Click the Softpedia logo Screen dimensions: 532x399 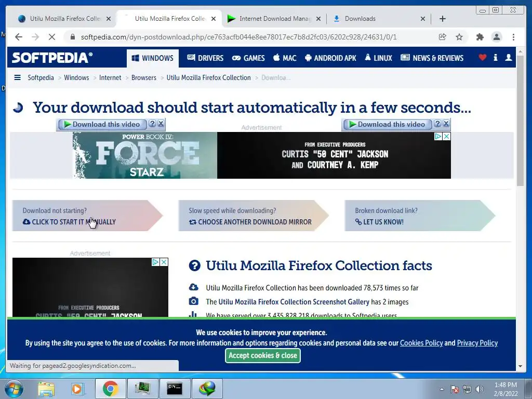[52, 57]
